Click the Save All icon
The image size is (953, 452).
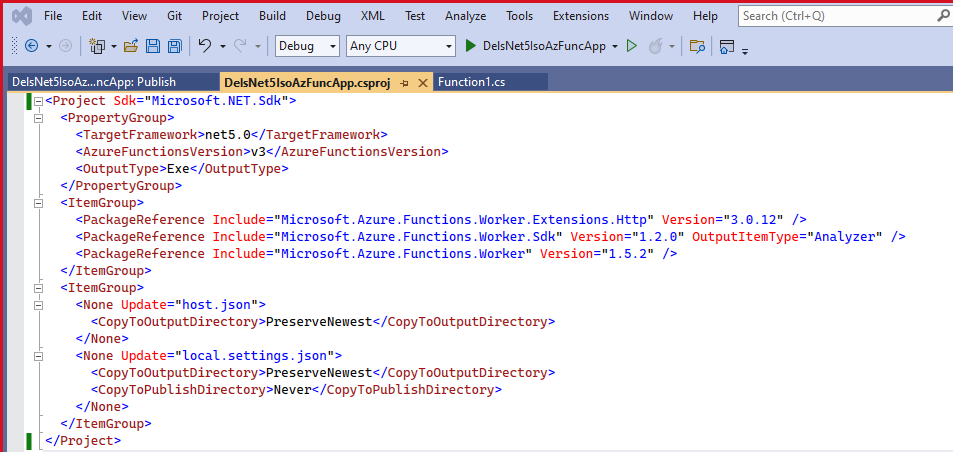tap(174, 46)
